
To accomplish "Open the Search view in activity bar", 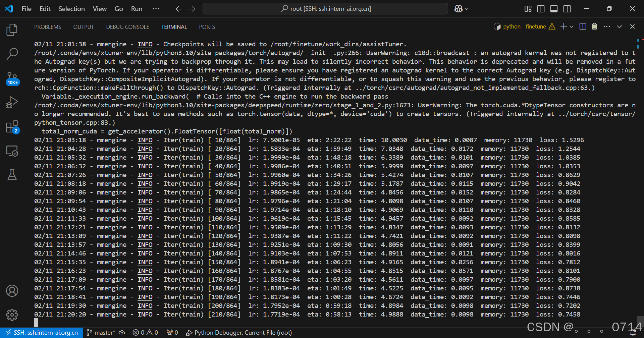I will (12, 54).
